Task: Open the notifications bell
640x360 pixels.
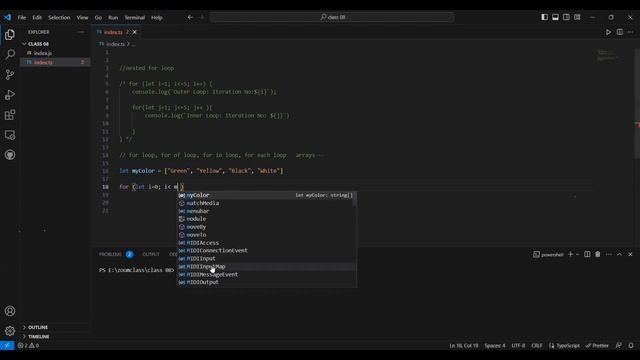Action: (x=631, y=345)
